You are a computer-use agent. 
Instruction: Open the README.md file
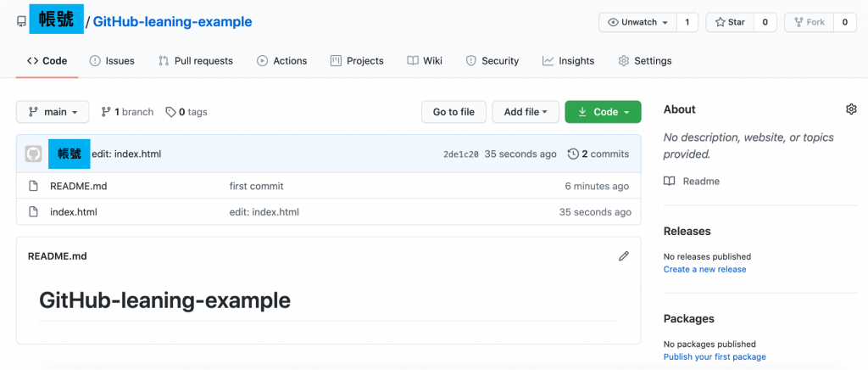pyautogui.click(x=79, y=186)
